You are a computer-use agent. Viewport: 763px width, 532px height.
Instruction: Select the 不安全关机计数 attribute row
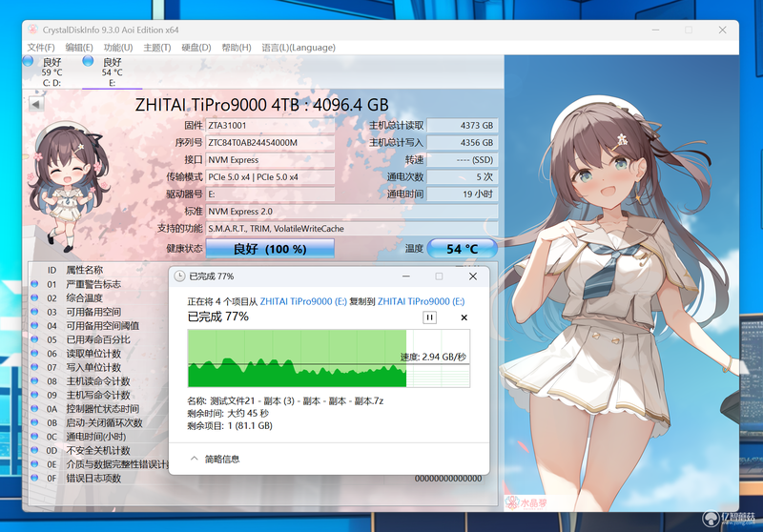tap(99, 450)
